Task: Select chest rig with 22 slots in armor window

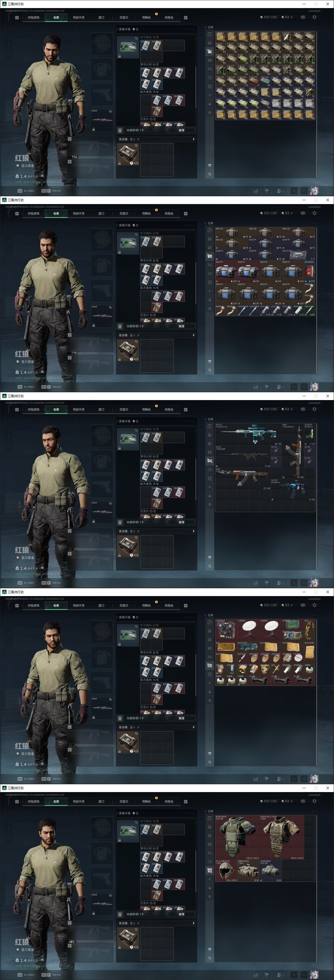Action: [x=248, y=870]
